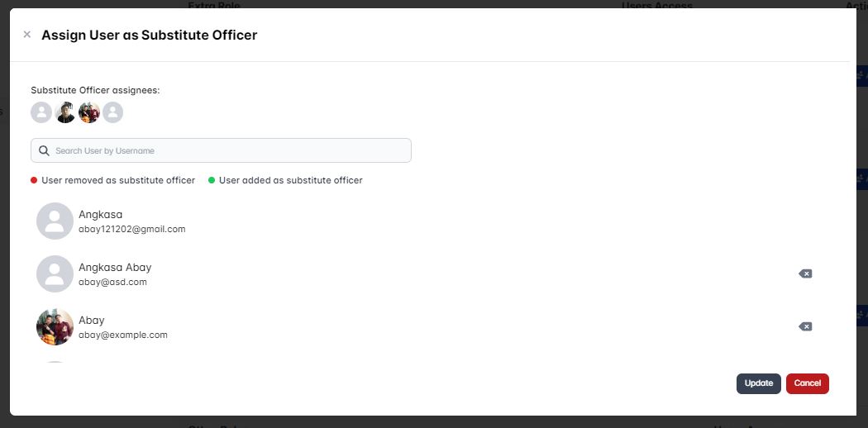Click Angkasa's placeholder avatar in user list
This screenshot has width=868, height=428.
pos(55,221)
